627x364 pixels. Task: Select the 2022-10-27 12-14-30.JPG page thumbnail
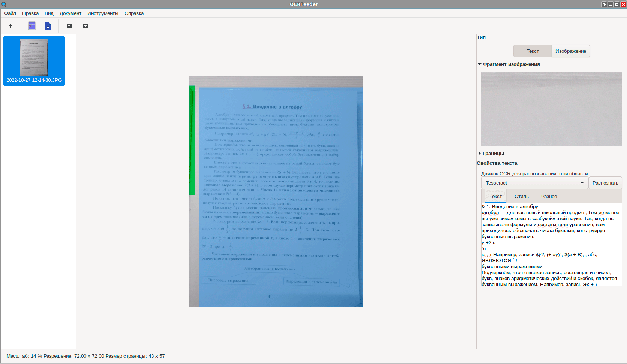[x=34, y=61]
